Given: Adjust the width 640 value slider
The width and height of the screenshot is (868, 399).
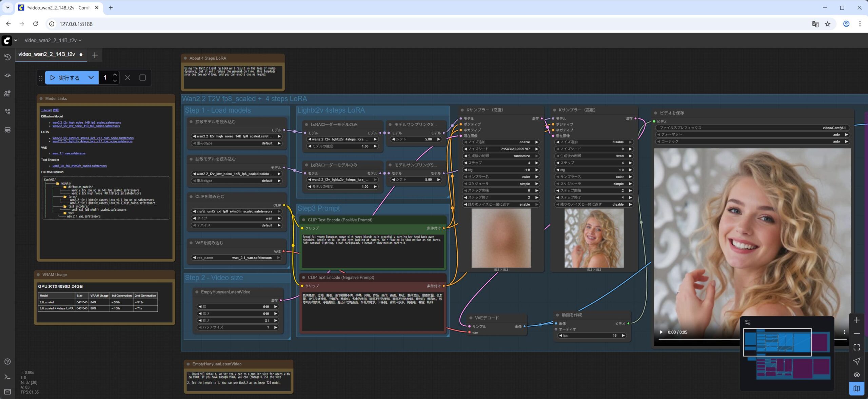Looking at the screenshot, I should (x=238, y=307).
